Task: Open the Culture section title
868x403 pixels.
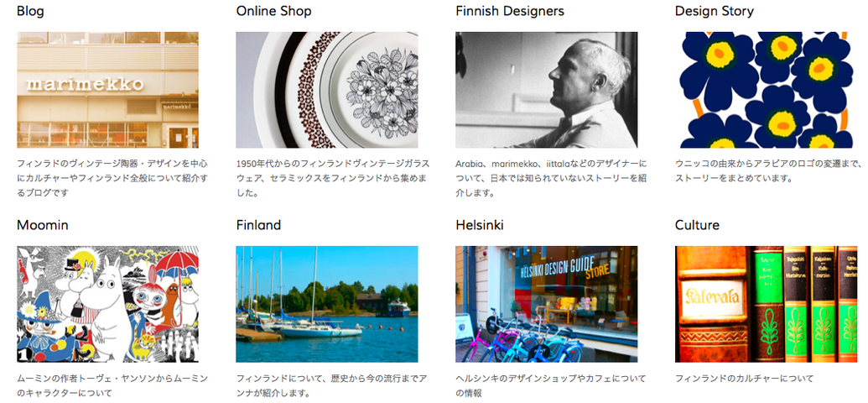Action: [697, 225]
